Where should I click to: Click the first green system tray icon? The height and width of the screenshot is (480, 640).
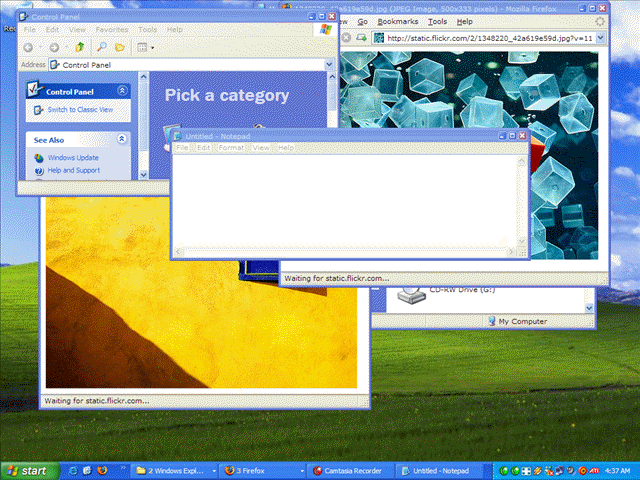point(504,471)
